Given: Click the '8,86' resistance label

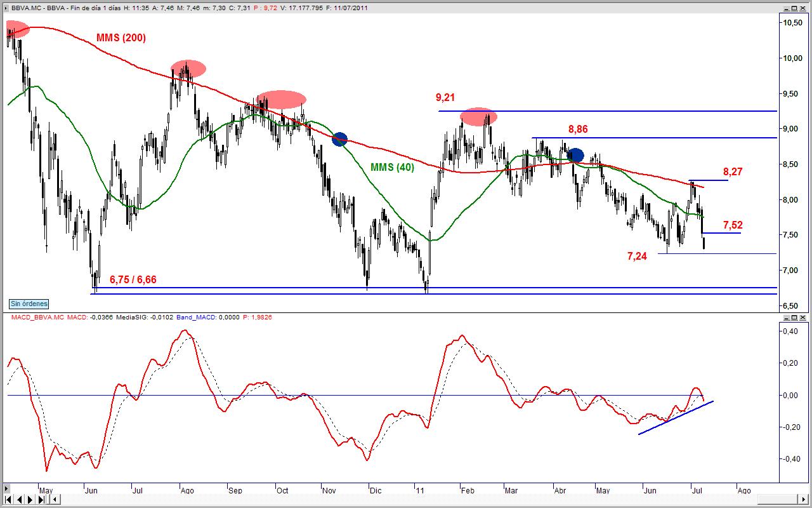Looking at the screenshot, I should click(x=578, y=130).
